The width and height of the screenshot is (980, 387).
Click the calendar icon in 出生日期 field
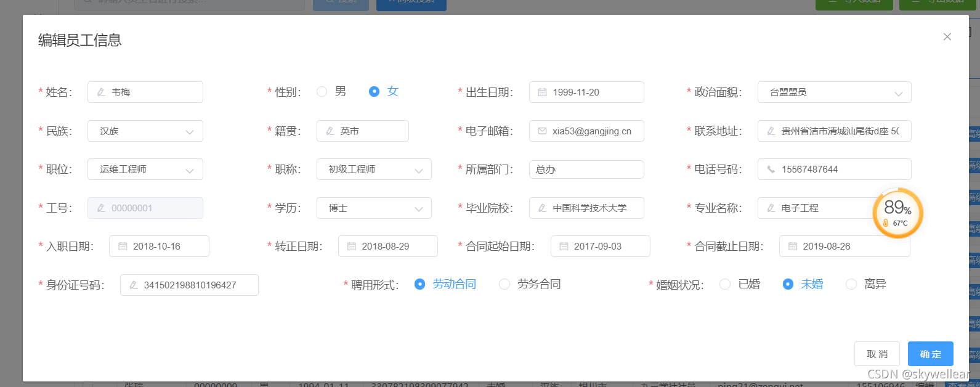click(543, 92)
